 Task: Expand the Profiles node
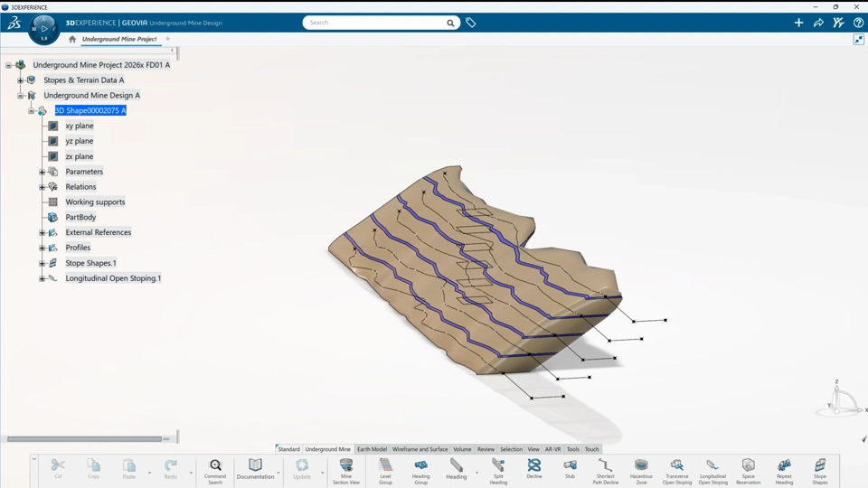(x=42, y=248)
